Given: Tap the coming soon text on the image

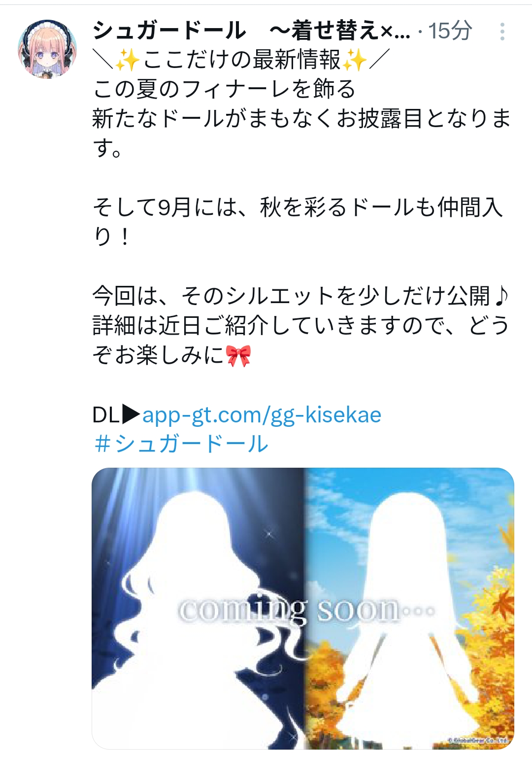Looking at the screenshot, I should (306, 611).
